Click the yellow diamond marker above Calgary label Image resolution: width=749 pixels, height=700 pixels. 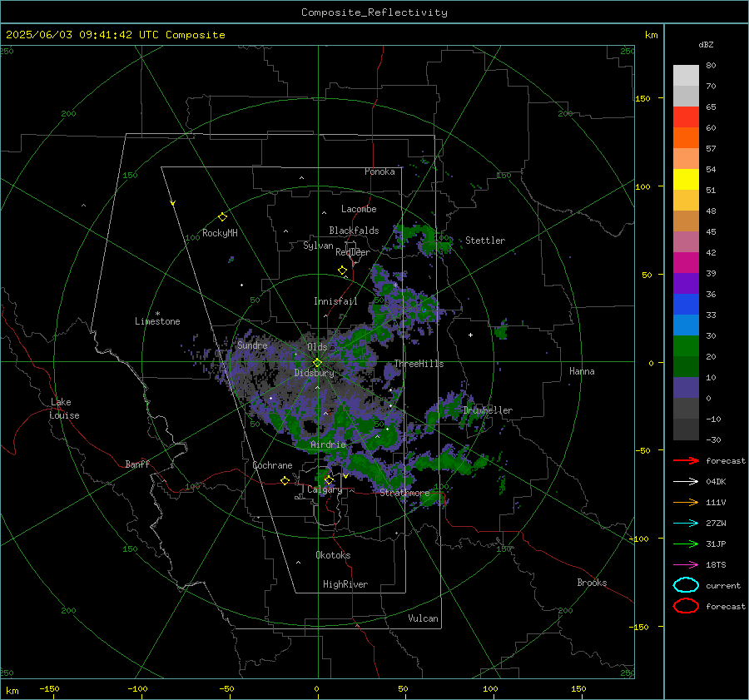329,479
